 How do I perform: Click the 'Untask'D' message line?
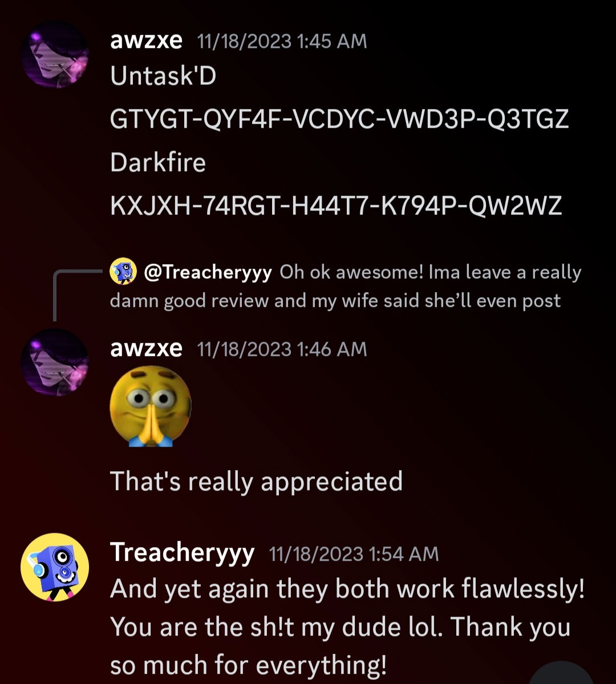pyautogui.click(x=163, y=76)
